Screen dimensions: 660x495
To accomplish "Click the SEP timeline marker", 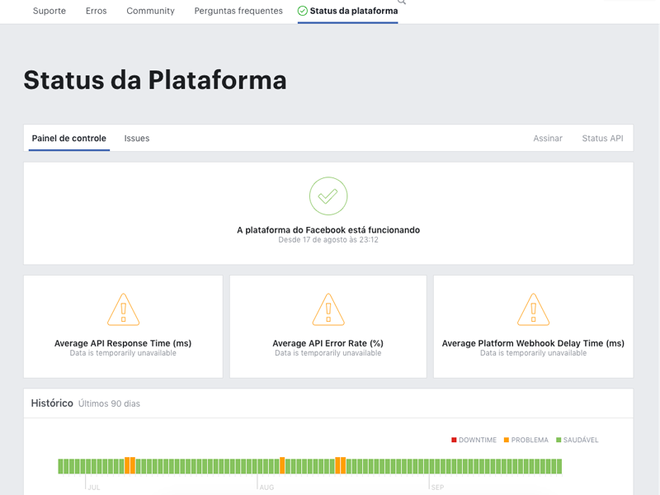I will point(438,487).
